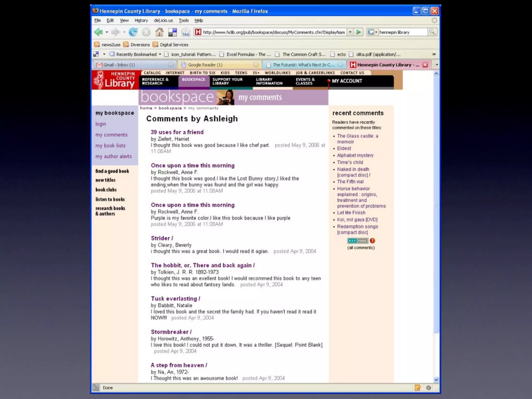Click search magnifier in search box
The width and height of the screenshot is (532, 399).
click(432, 32)
